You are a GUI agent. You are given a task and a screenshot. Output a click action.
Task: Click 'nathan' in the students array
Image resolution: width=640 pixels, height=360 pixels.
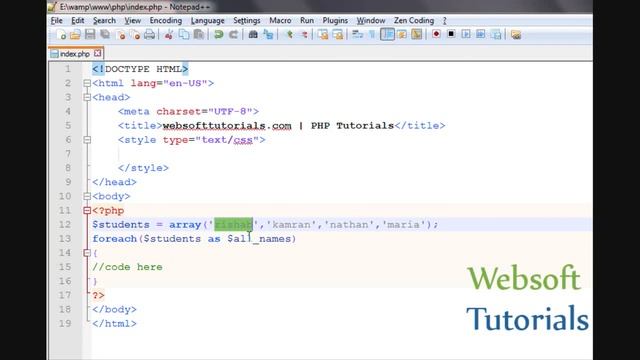tap(349, 224)
